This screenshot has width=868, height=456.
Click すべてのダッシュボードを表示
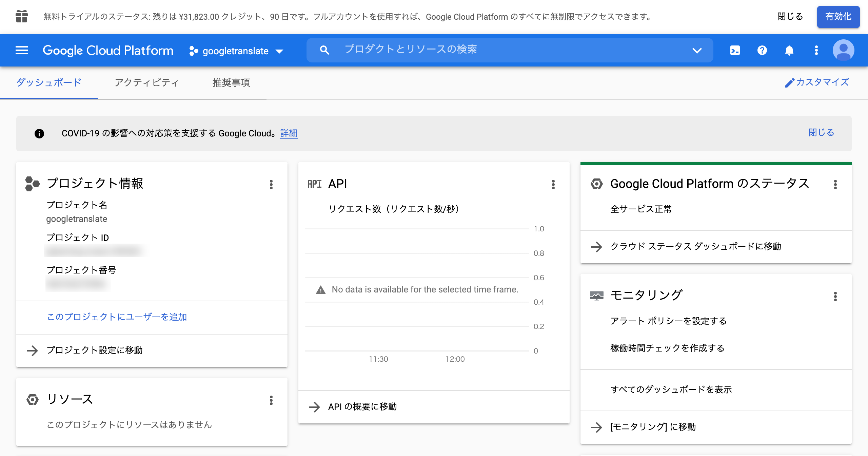[x=671, y=389]
